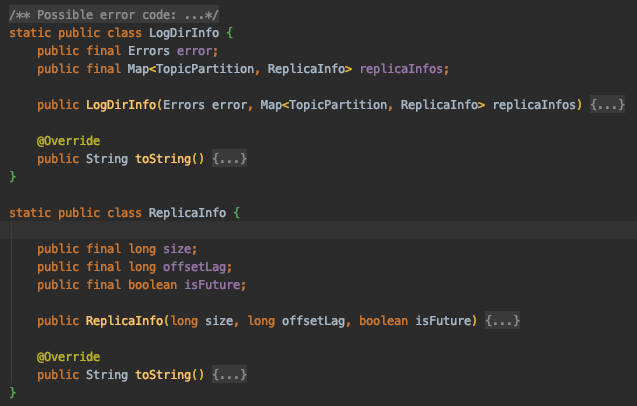Click the LogDirInfo class name declaration
637x406 pixels.
184,33
